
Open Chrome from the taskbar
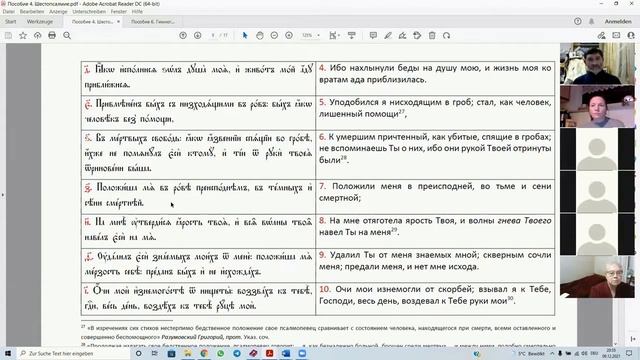click(x=204, y=353)
